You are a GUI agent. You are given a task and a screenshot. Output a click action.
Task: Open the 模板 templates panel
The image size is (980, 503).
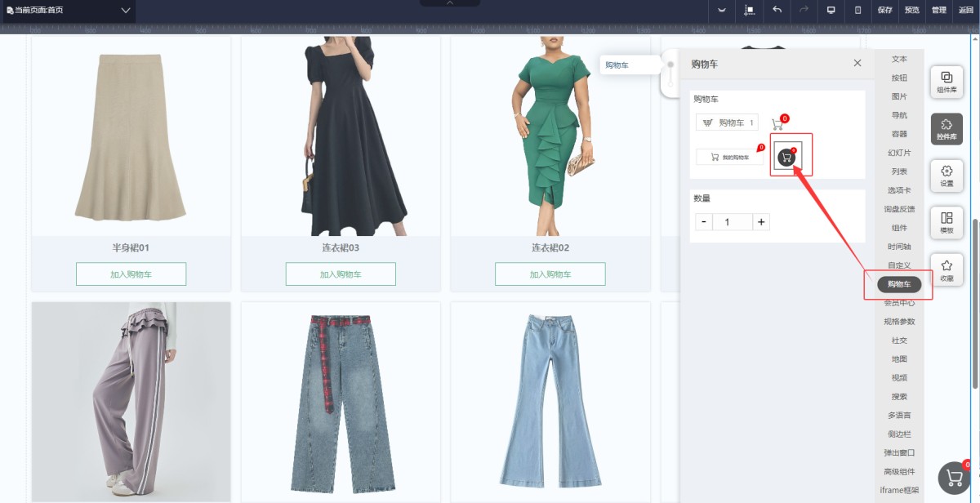[x=947, y=223]
